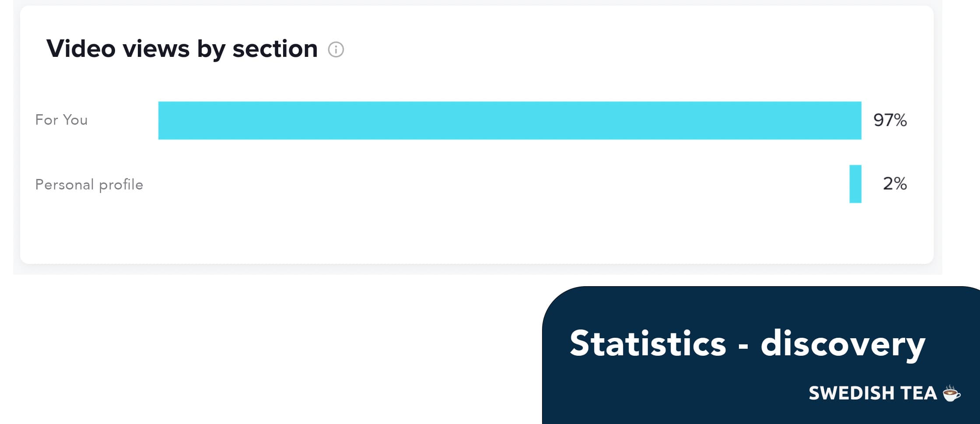This screenshot has width=980, height=424.
Task: Click the word by in the heading
Action: tap(211, 49)
